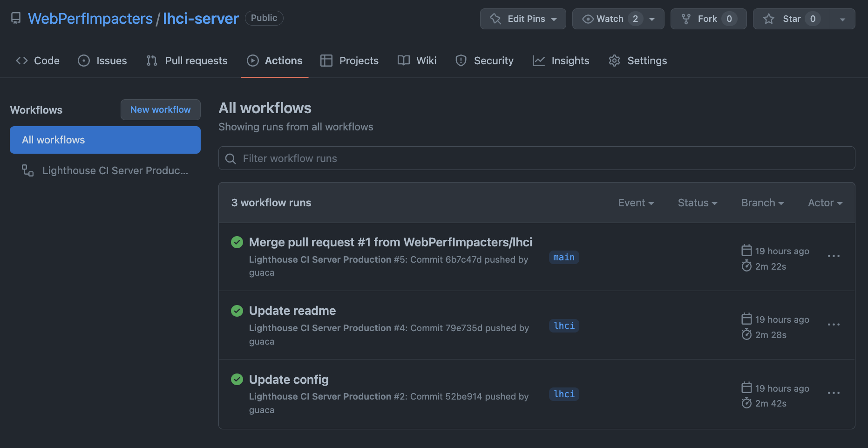Click the '2m 22s' duration text
Image resolution: width=868 pixels, height=448 pixels.
point(771,266)
